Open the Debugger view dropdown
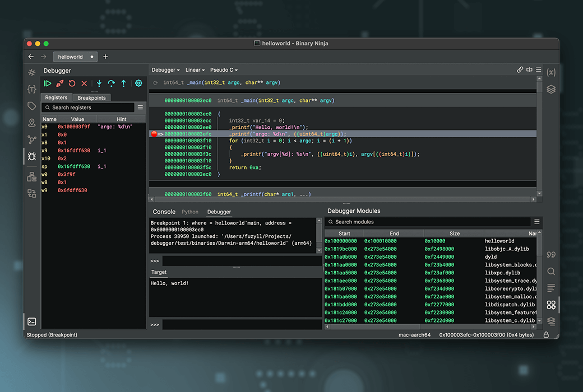Screen dimensions: 583x392 [165, 70]
